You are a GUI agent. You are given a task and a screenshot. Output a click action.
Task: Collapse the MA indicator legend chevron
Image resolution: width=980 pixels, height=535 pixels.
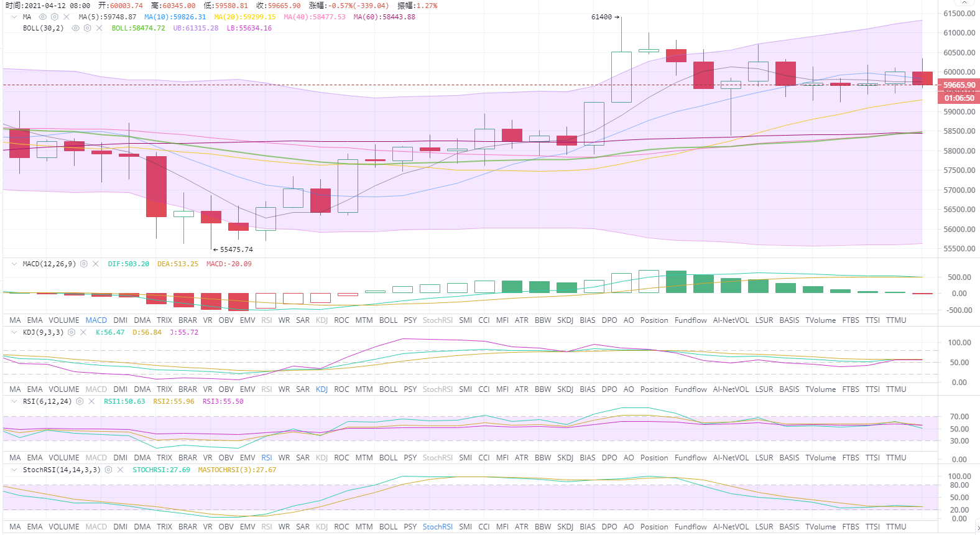click(x=14, y=17)
